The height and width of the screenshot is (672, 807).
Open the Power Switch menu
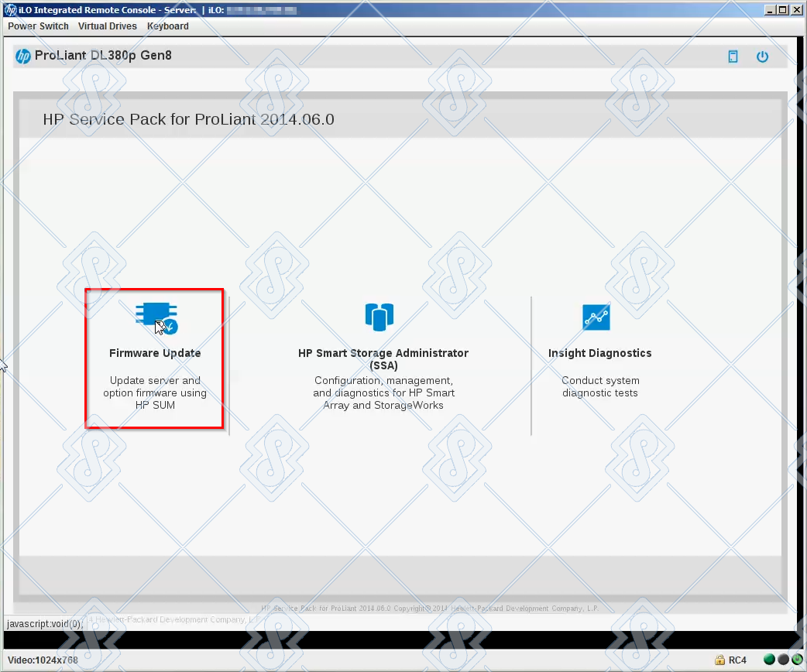click(x=38, y=26)
